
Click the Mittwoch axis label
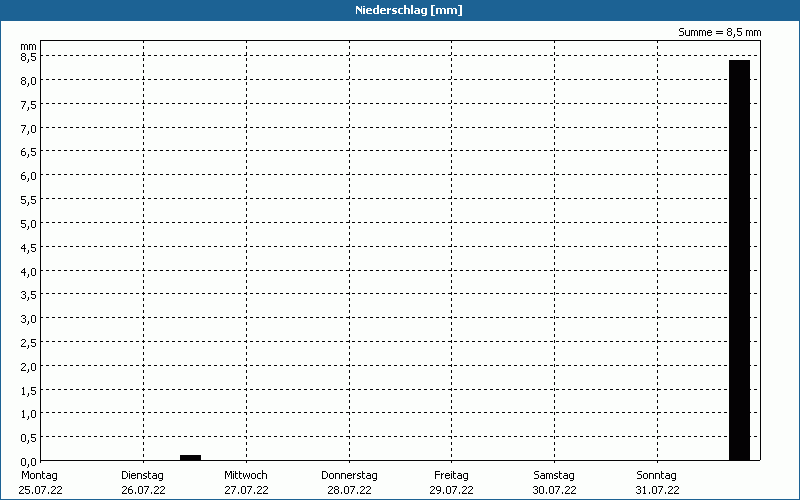point(245,475)
